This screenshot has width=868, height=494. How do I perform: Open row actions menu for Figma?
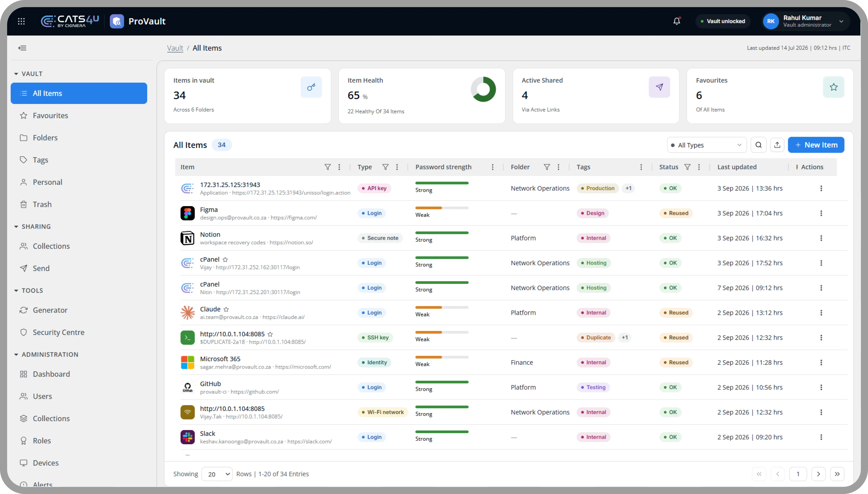click(x=821, y=213)
